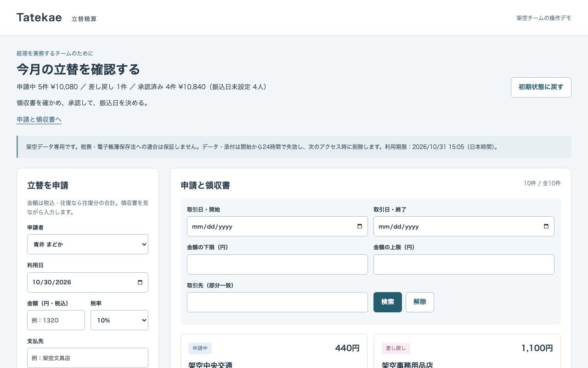This screenshot has height=368, width=588.
Task: Click the 440円 amount on the card
Action: coord(347,348)
